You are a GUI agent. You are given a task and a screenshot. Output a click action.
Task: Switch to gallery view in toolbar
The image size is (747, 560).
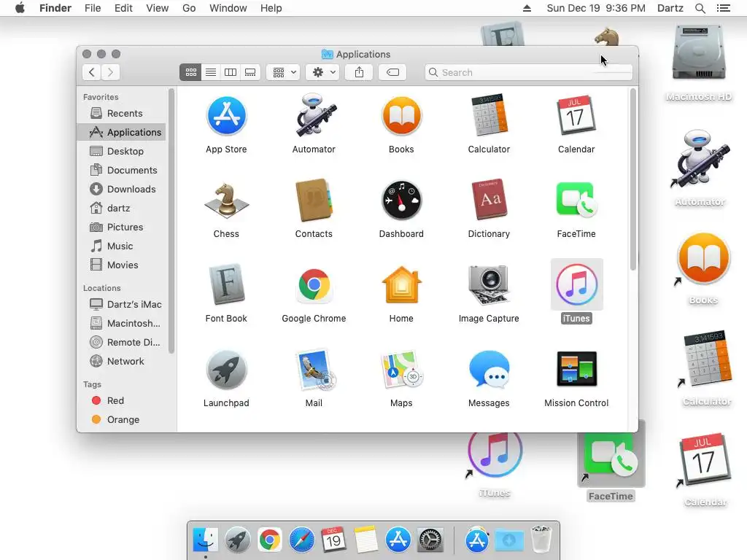click(x=250, y=72)
